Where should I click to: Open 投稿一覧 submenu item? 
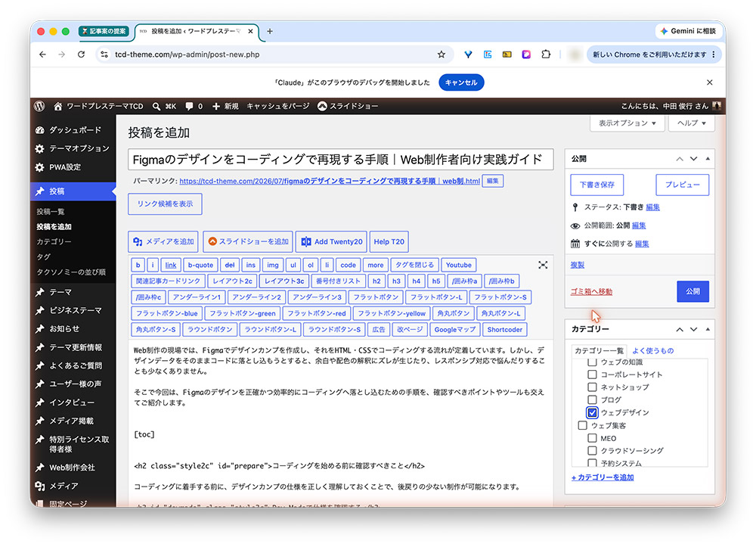click(50, 211)
